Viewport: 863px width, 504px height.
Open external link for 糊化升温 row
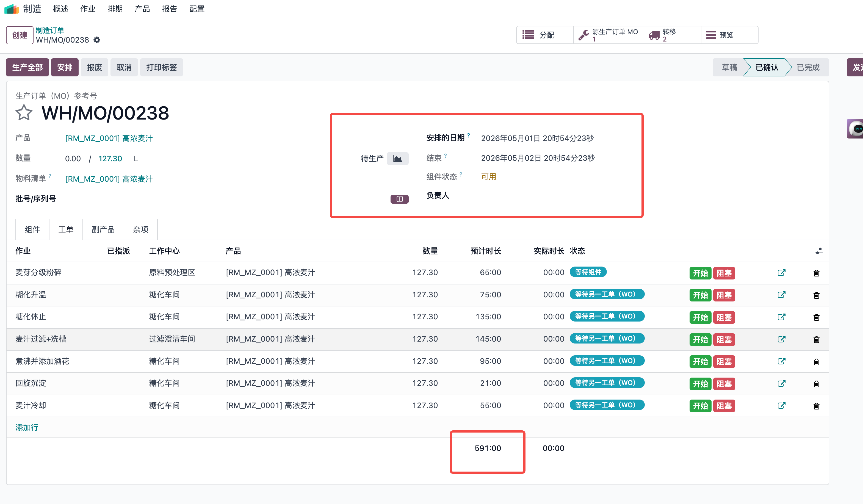tap(781, 295)
